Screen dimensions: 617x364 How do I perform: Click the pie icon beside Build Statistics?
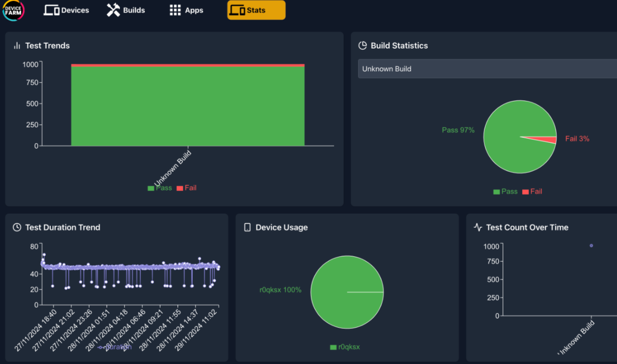point(362,46)
